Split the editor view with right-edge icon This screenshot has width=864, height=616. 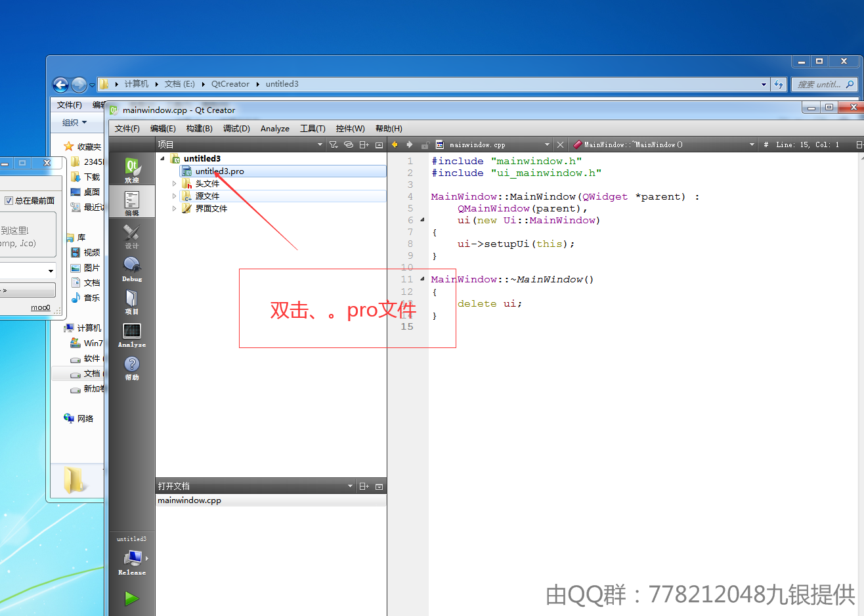(x=859, y=144)
